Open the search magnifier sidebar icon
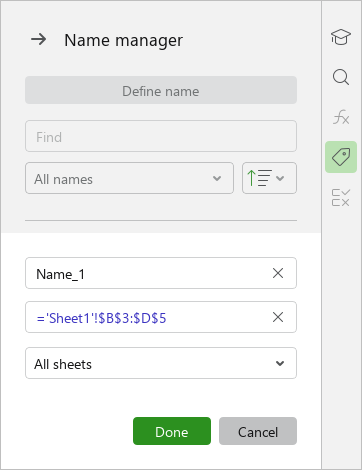362x470 pixels. (341, 77)
